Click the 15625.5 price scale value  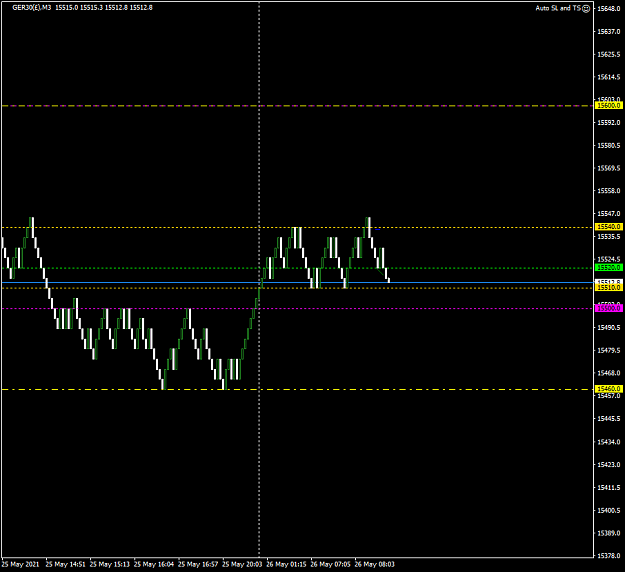click(609, 54)
